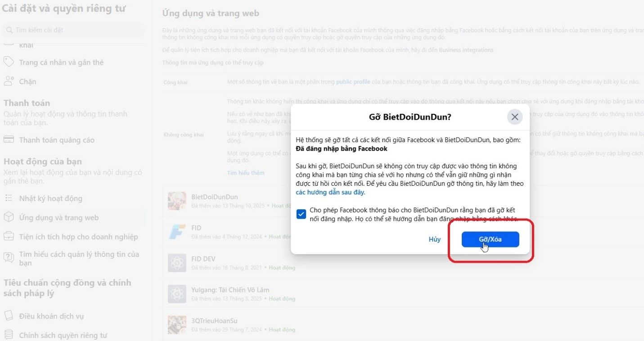Click the card icon for Thanh toán quảng cáo
Screen dimensions: 644x341
tap(9, 140)
